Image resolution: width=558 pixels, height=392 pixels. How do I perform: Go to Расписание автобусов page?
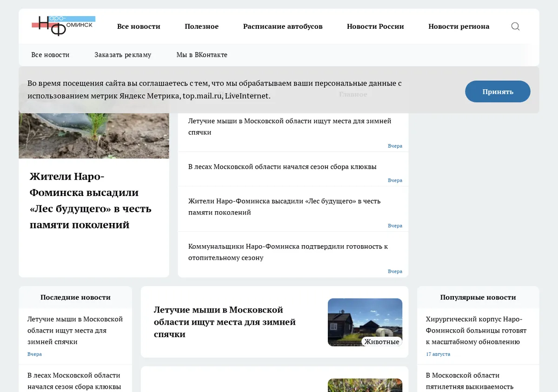click(x=283, y=26)
